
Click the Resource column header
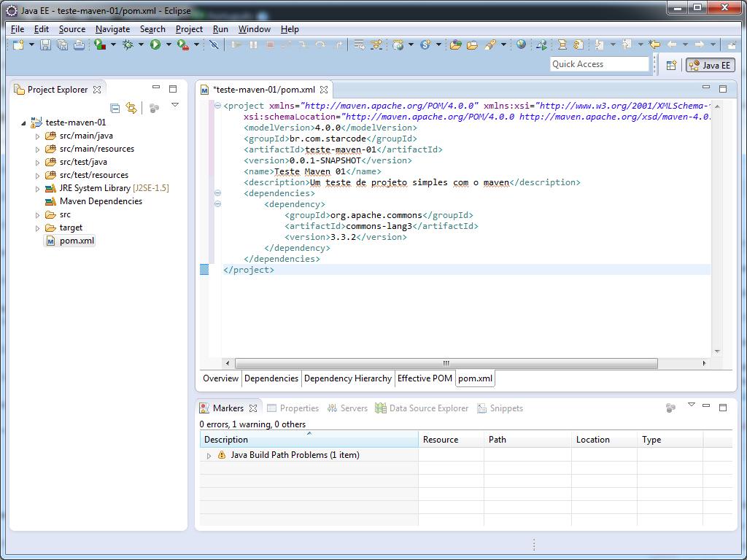[x=451, y=440]
